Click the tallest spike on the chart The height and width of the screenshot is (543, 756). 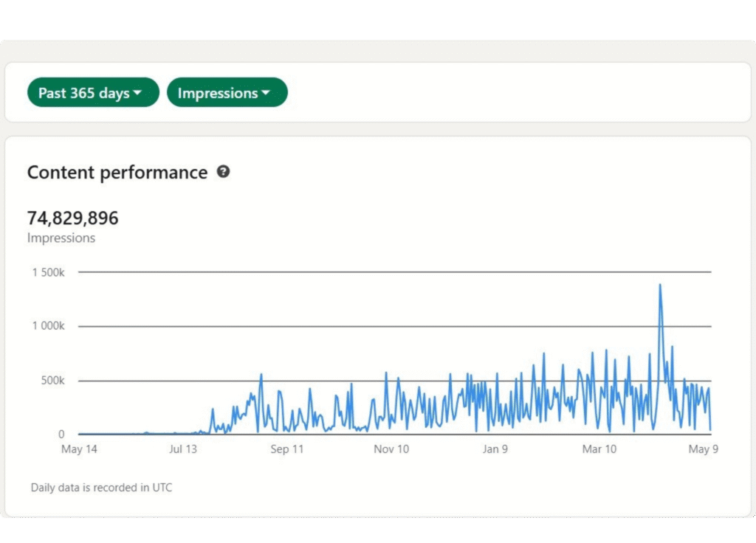[659, 286]
